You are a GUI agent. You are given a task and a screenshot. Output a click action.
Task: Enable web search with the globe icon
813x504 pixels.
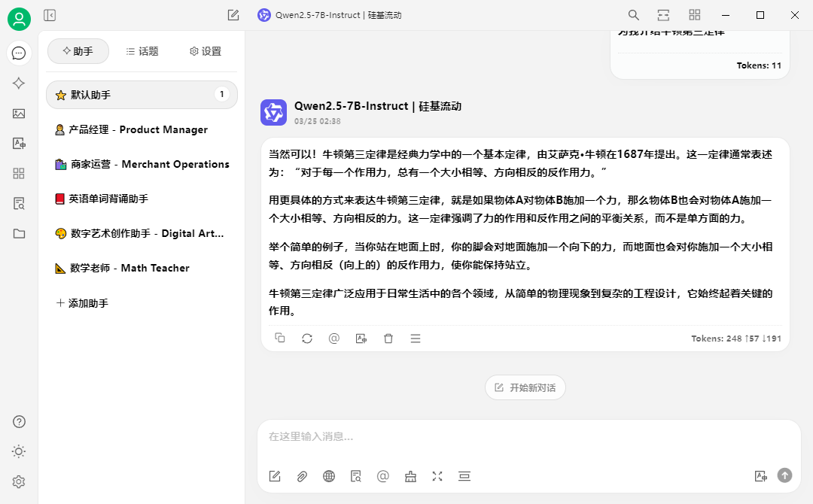329,476
